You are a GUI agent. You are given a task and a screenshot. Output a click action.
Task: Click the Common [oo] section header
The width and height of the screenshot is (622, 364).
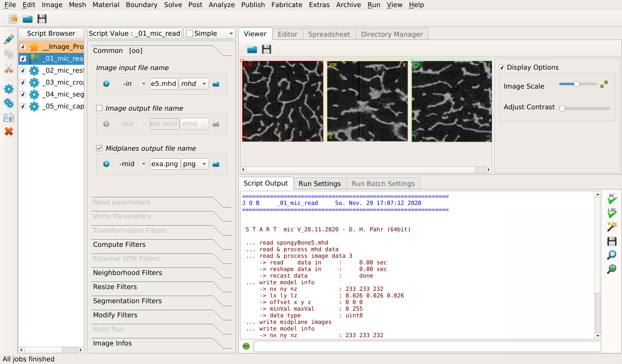pos(161,51)
